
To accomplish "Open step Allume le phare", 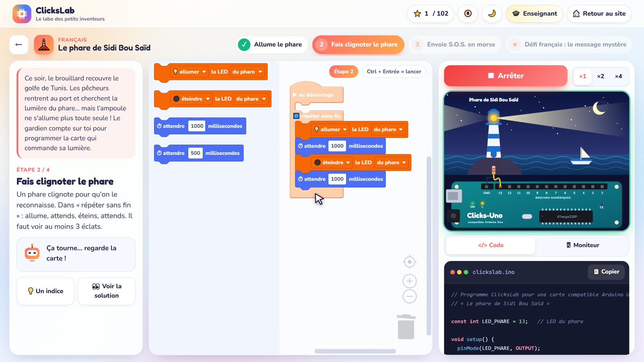I will pos(271,45).
